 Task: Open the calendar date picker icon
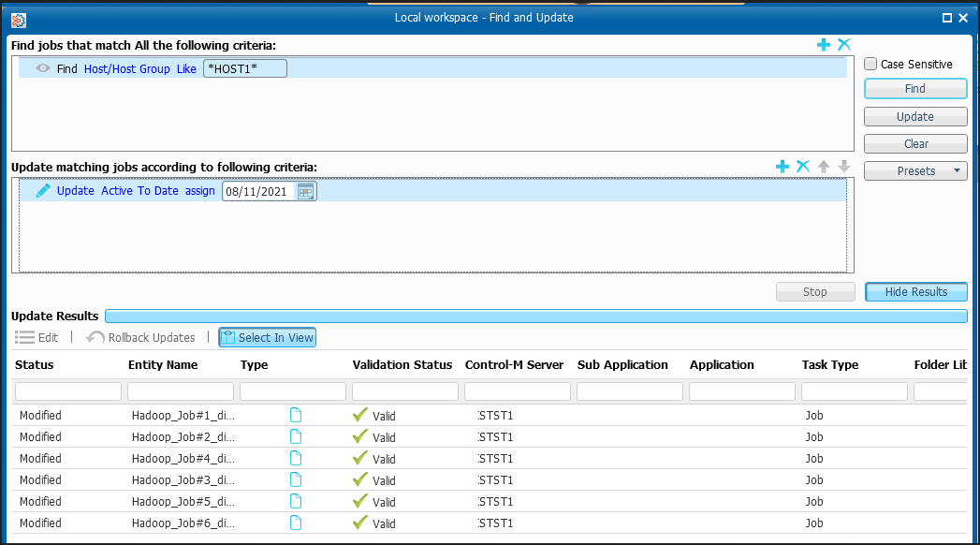pyautogui.click(x=306, y=192)
